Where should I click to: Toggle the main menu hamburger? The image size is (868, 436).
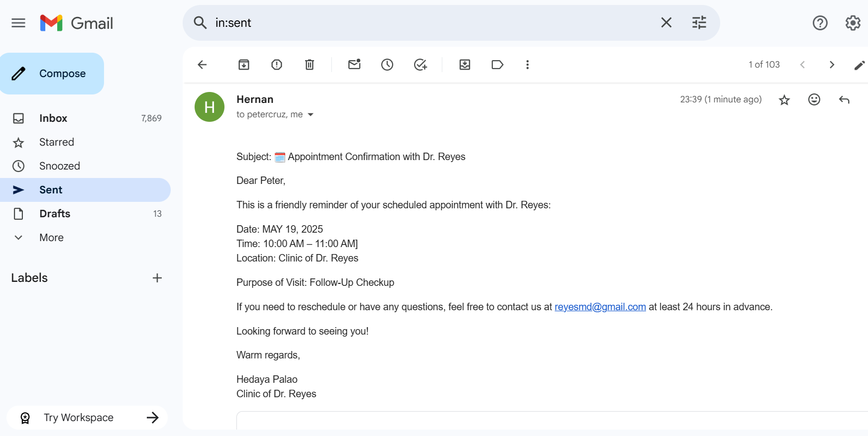pos(18,23)
